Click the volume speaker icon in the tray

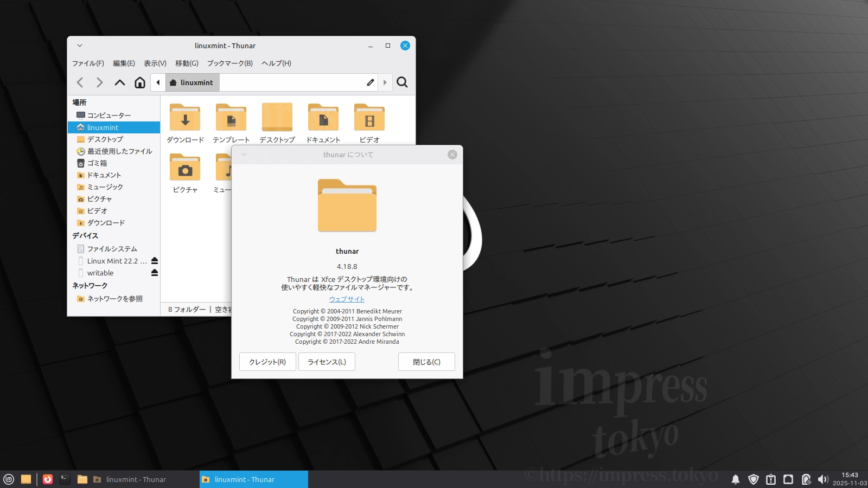[823, 479]
